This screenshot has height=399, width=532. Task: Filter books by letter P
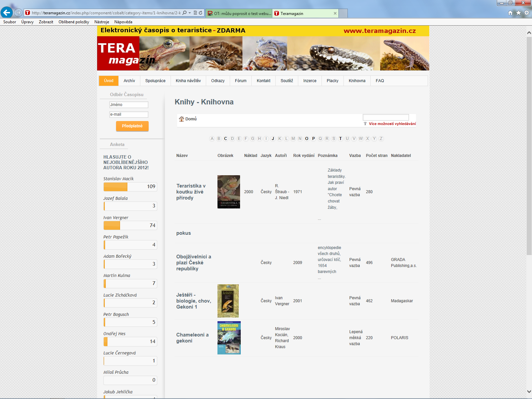point(313,139)
